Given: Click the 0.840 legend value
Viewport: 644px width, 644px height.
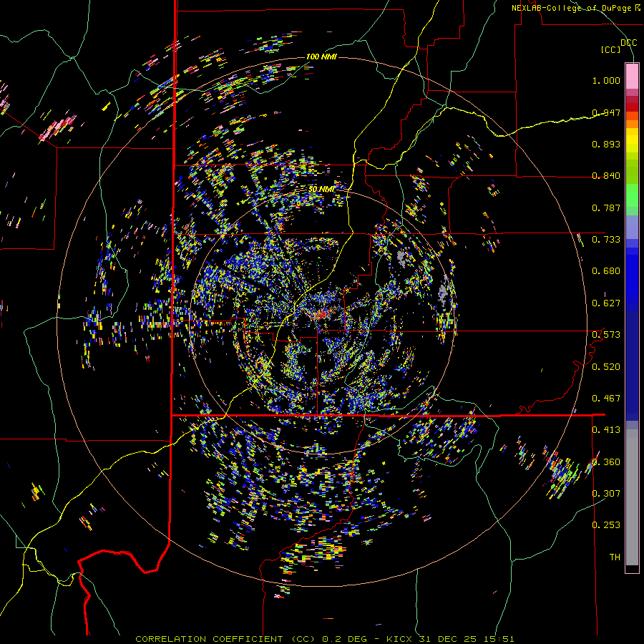Looking at the screenshot, I should (606, 176).
